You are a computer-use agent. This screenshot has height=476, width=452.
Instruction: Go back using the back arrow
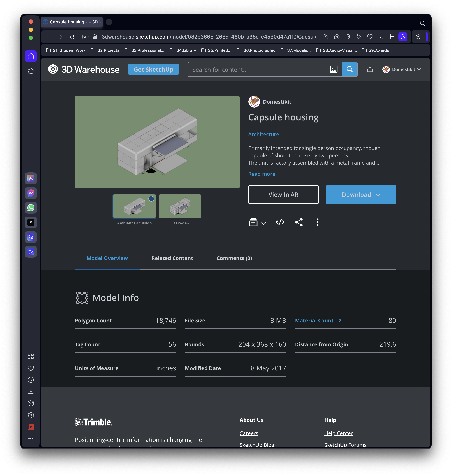coord(48,37)
